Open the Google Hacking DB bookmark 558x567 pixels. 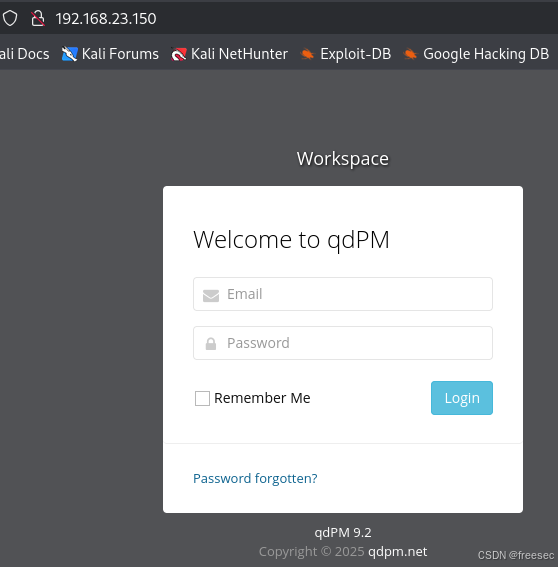(476, 54)
